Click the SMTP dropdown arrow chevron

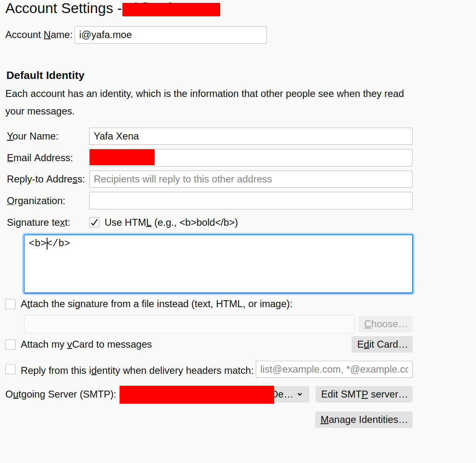tap(300, 394)
